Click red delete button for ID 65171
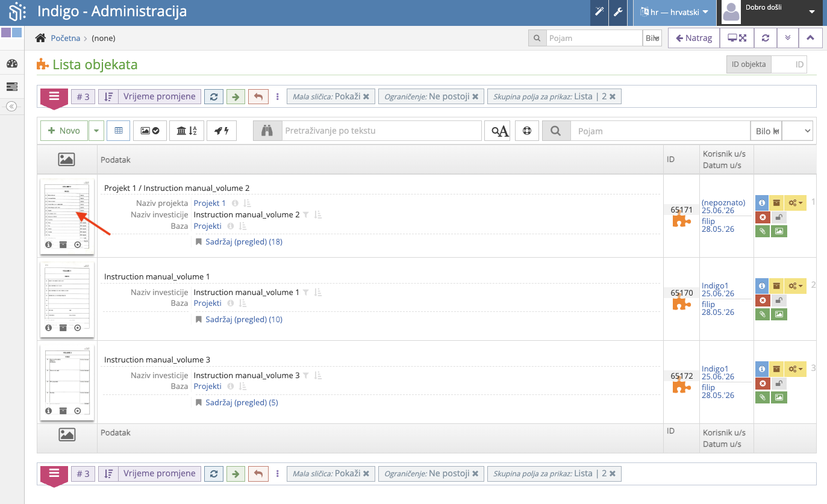The width and height of the screenshot is (827, 504). 762,217
